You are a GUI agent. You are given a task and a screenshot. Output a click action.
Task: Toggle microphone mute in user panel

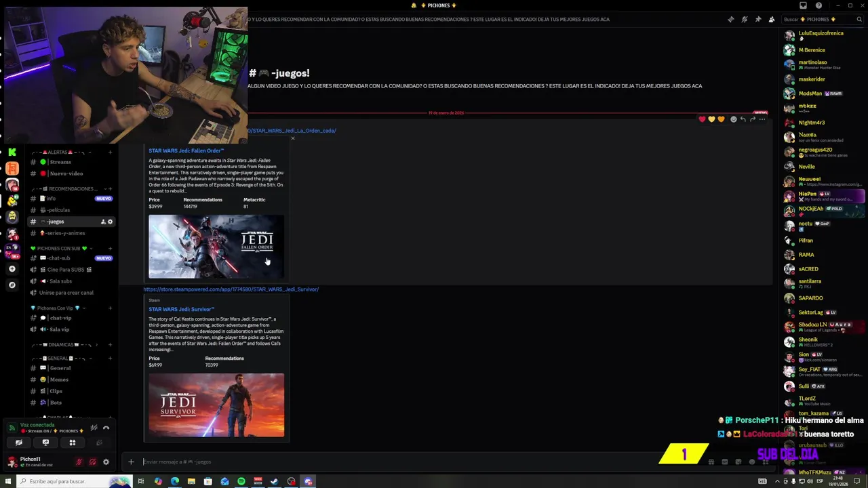tap(79, 462)
